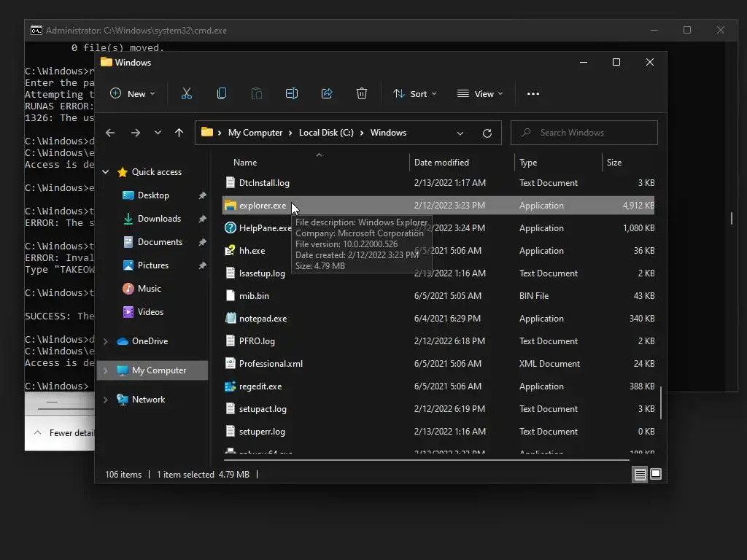The height and width of the screenshot is (560, 747).
Task: Click the explorer.exe file icon
Action: point(231,206)
